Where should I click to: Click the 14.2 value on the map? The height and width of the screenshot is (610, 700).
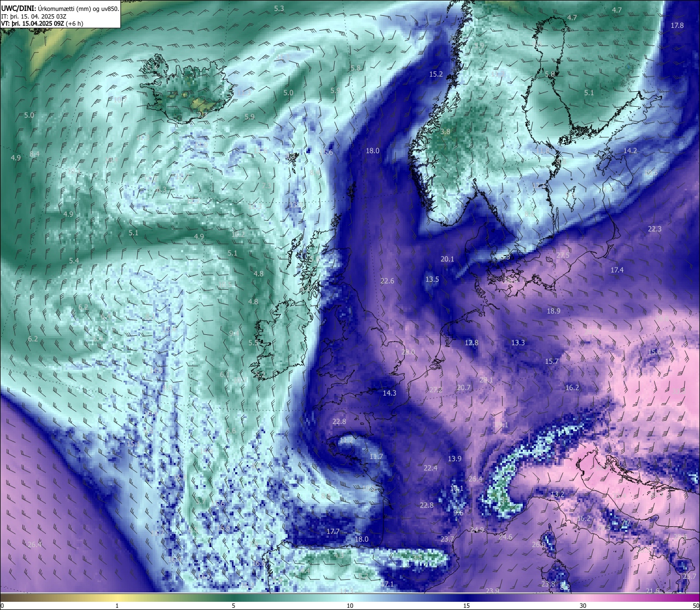click(630, 151)
